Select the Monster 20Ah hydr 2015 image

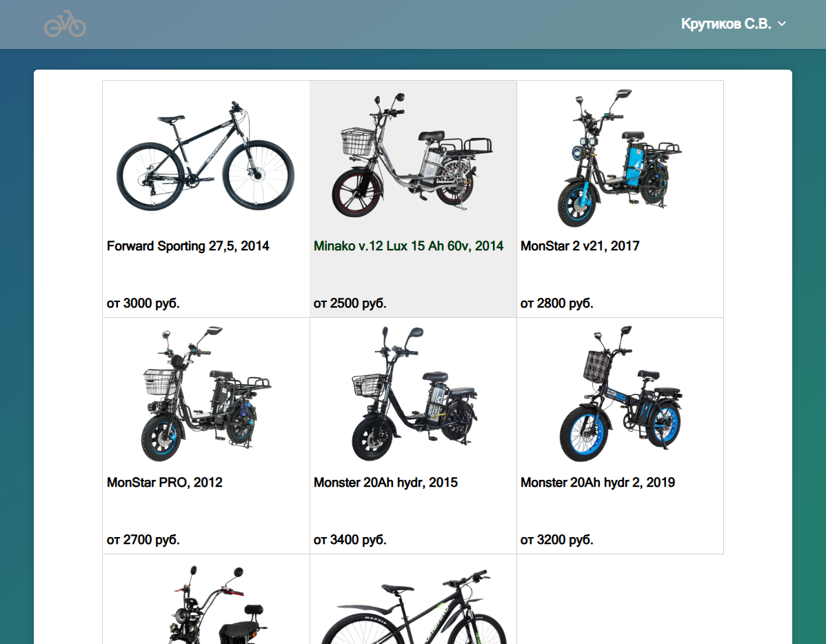[412, 394]
